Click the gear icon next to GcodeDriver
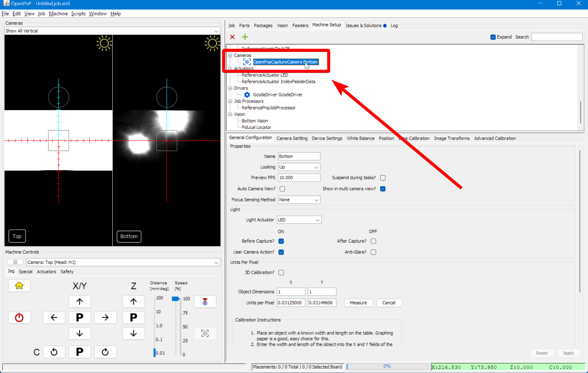588x373 pixels. click(x=247, y=95)
